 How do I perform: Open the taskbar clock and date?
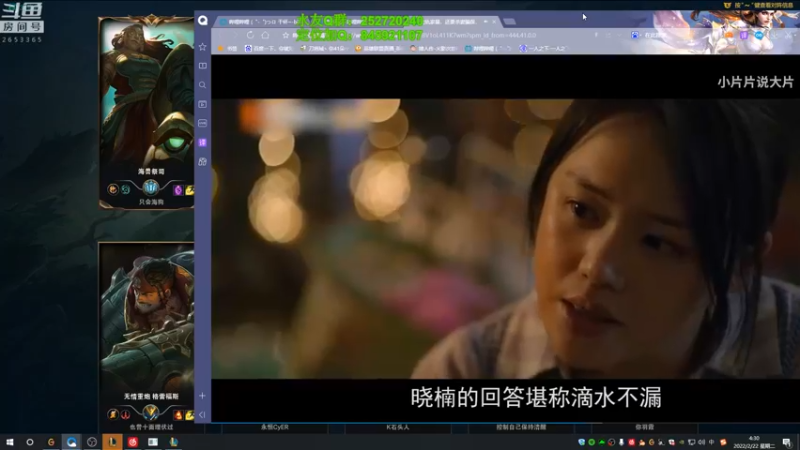(x=754, y=442)
